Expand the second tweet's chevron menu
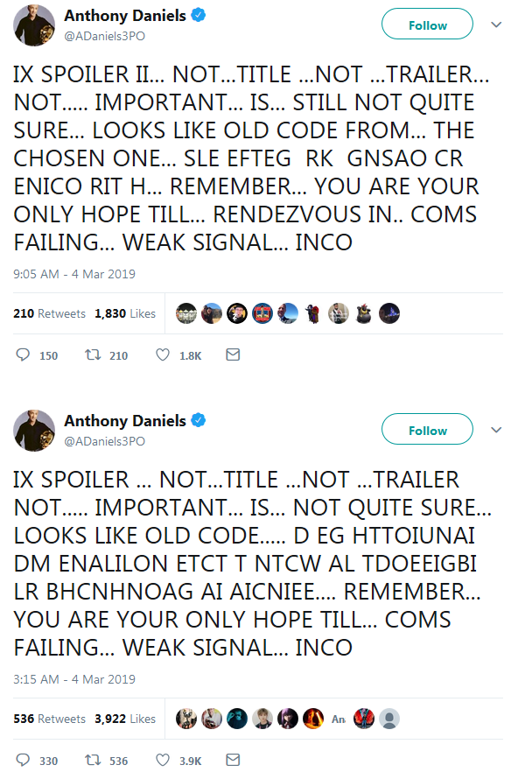The height and width of the screenshot is (772, 532). pyautogui.click(x=496, y=430)
